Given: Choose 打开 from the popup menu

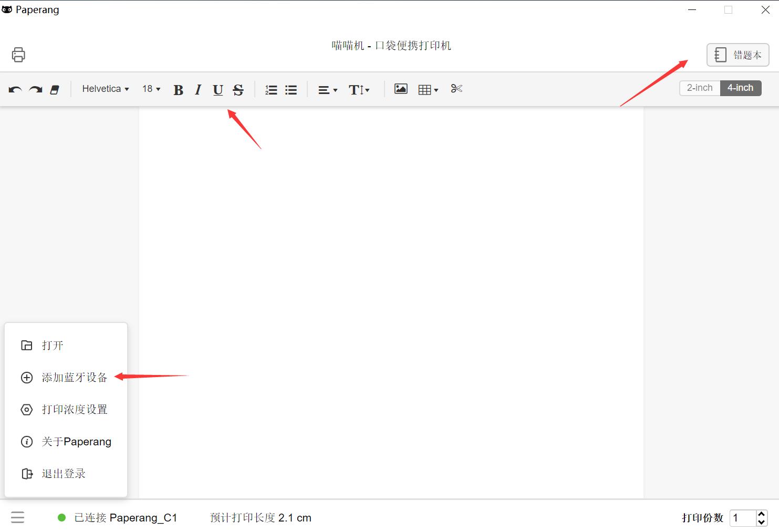Looking at the screenshot, I should pos(66,345).
